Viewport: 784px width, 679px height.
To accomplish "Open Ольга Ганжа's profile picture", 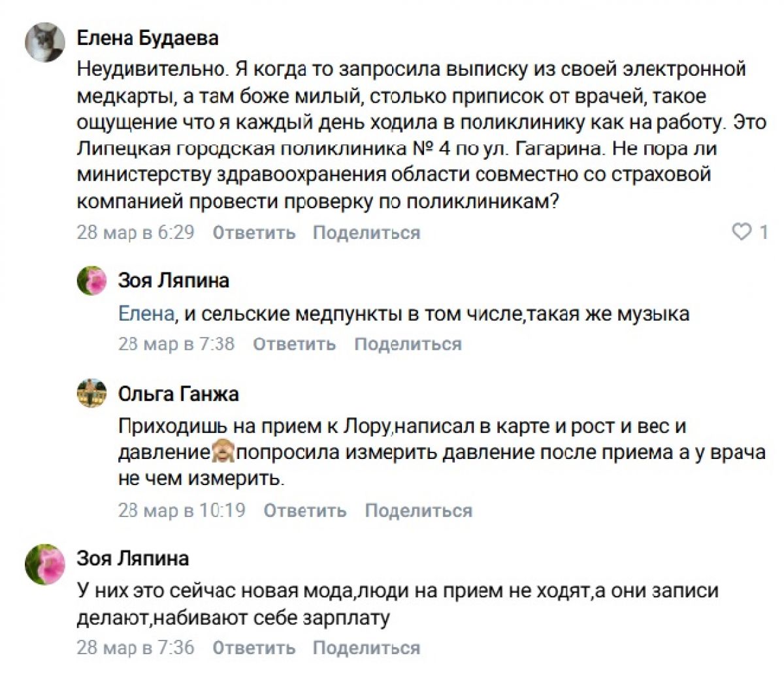I will pos(92,394).
